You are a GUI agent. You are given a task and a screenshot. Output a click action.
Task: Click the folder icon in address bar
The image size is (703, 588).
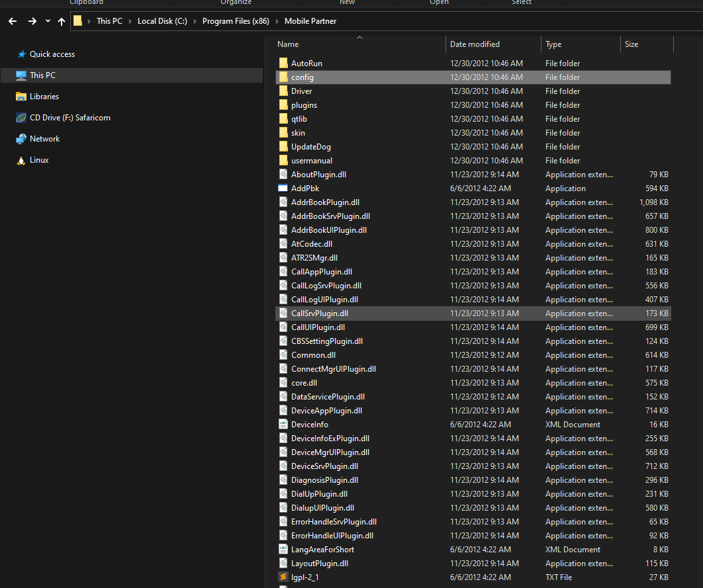[x=77, y=21]
